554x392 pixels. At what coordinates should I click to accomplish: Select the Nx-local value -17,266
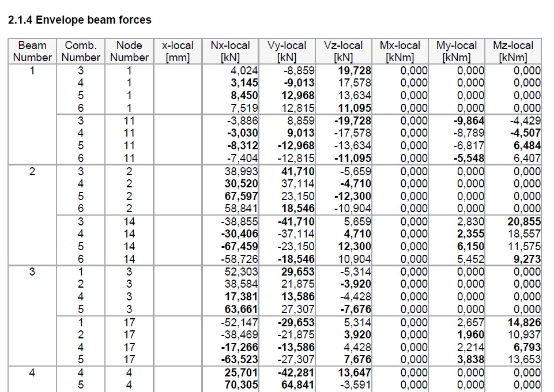tap(240, 347)
